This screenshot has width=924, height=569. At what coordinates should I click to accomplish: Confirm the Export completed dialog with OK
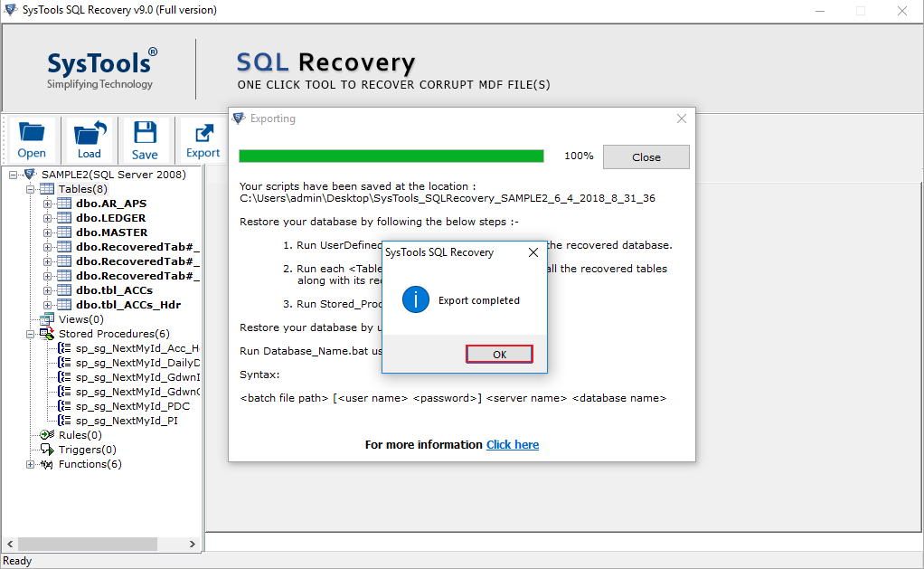click(499, 354)
